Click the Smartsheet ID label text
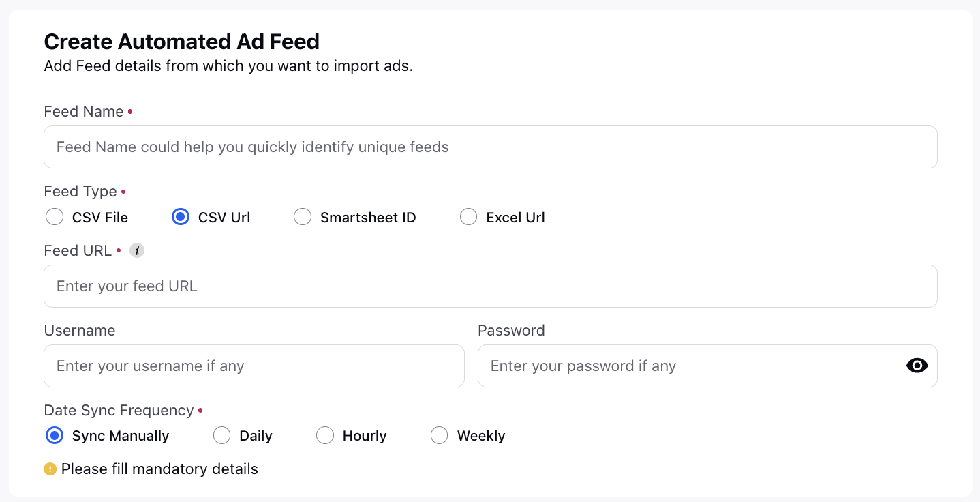Screen dimensions: 980x502 (368, 218)
